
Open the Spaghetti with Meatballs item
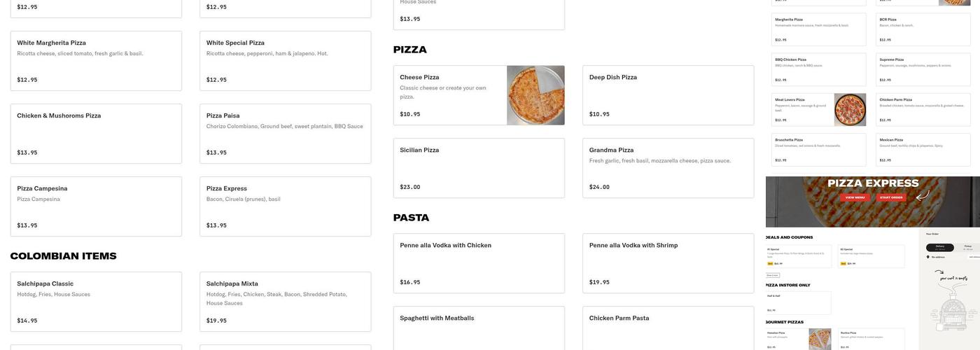(479, 328)
